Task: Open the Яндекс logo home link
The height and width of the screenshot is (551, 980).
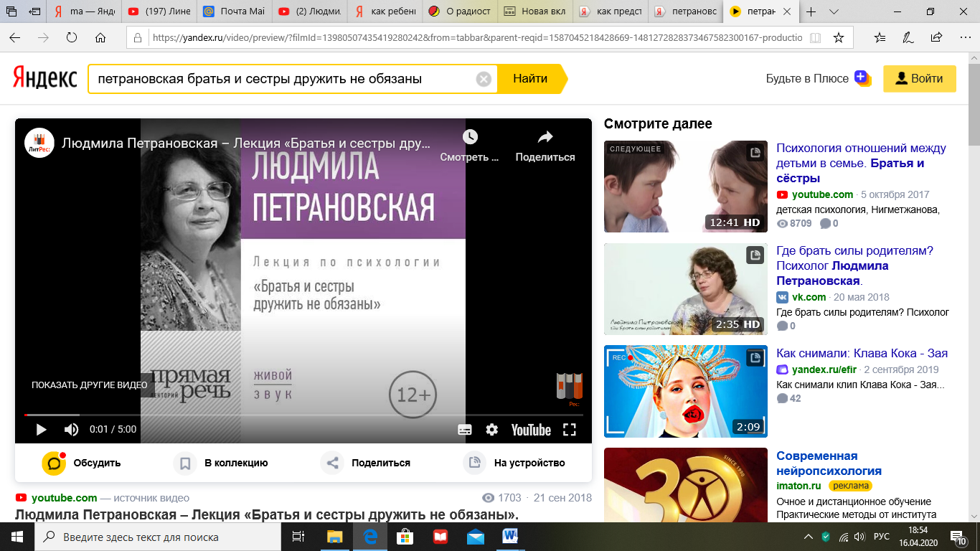Action: tap(44, 79)
